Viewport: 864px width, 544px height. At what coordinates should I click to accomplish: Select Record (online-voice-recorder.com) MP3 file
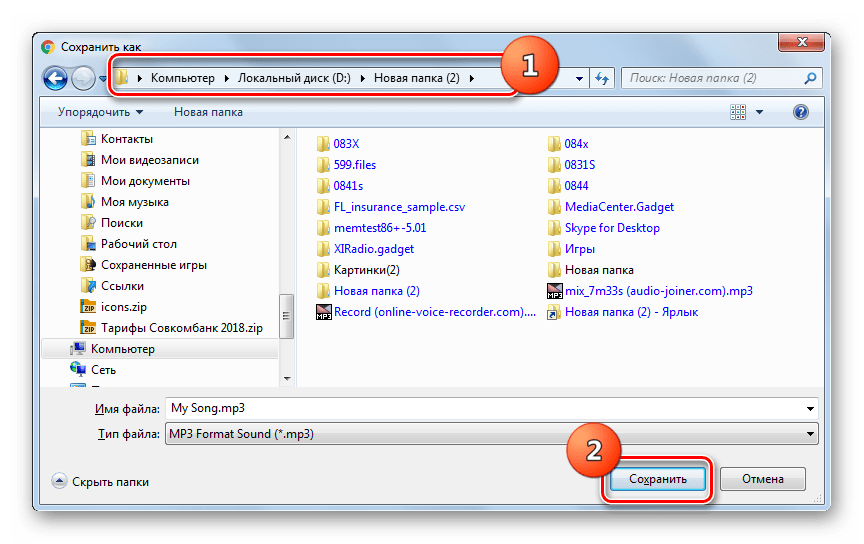tap(426, 312)
